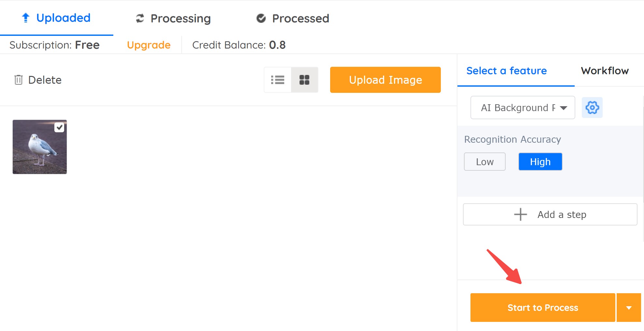Open feature settings gear icon
644x331 pixels.
(x=592, y=108)
